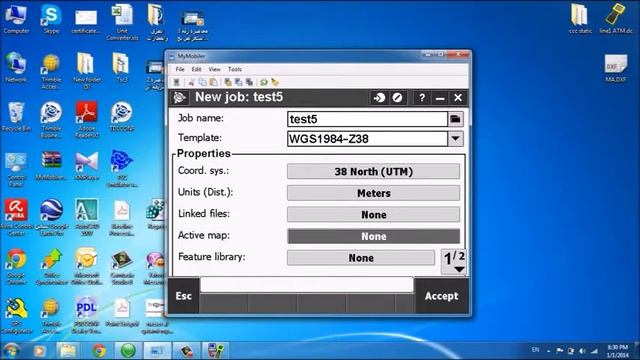Click the switch-to arrow icon in the job header
Viewport: 640px width, 360px height.
tap(379, 98)
